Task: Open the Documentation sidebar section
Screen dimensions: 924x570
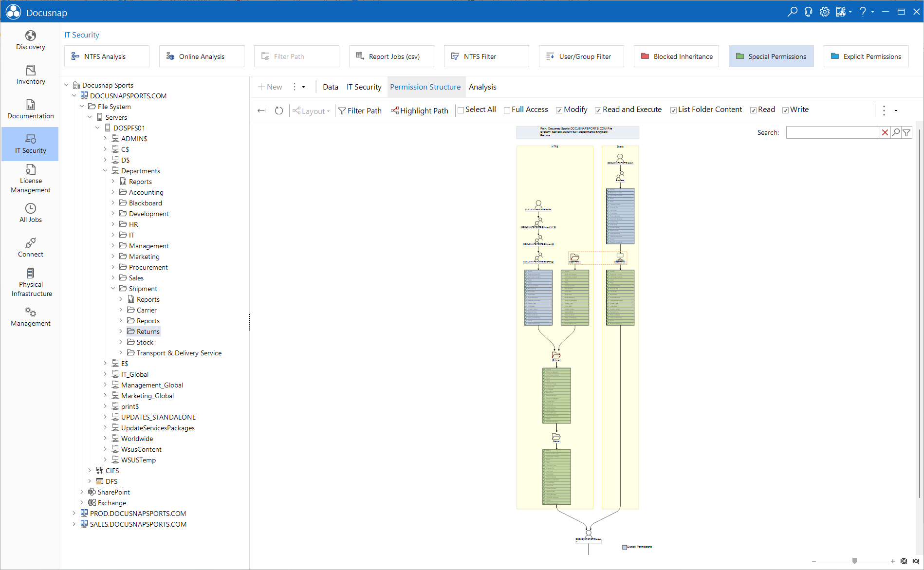Action: (x=30, y=110)
